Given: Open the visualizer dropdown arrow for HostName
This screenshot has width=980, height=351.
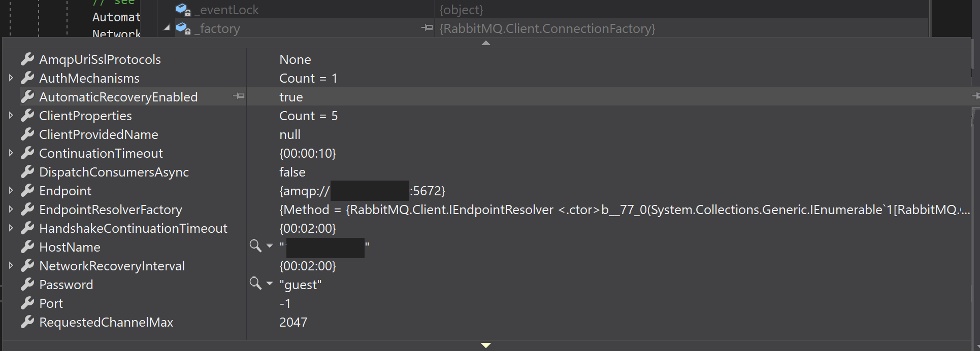Looking at the screenshot, I should pos(270,246).
